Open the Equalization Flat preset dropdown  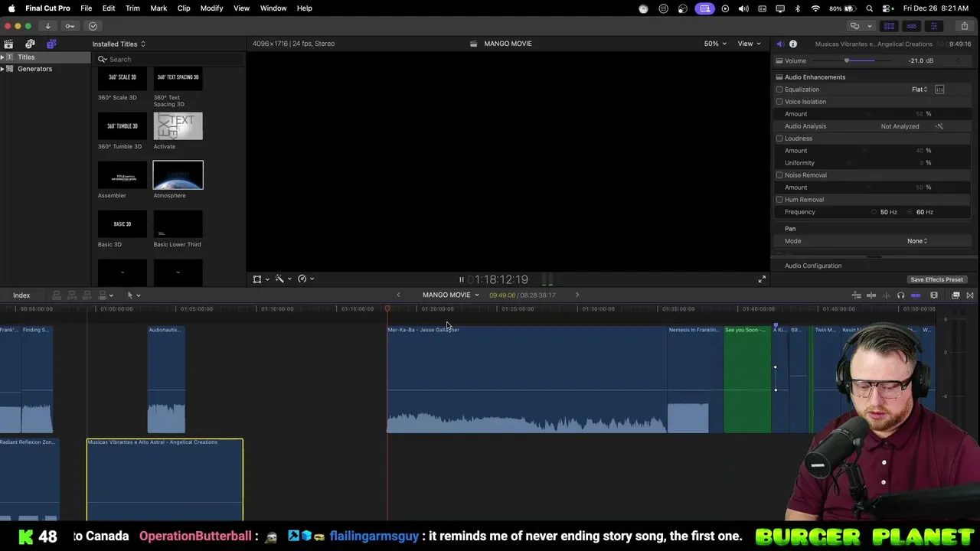pos(920,90)
